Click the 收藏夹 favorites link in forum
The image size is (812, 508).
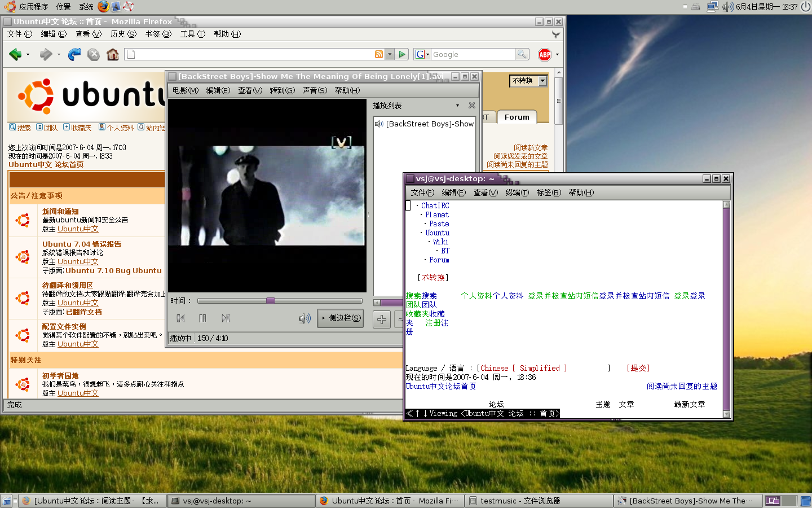(x=77, y=128)
